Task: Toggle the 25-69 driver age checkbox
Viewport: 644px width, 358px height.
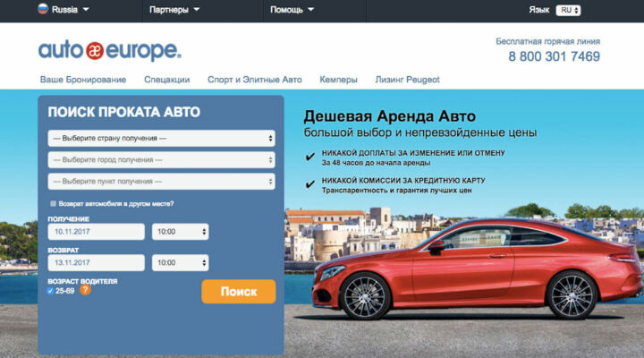Action: pyautogui.click(x=50, y=291)
